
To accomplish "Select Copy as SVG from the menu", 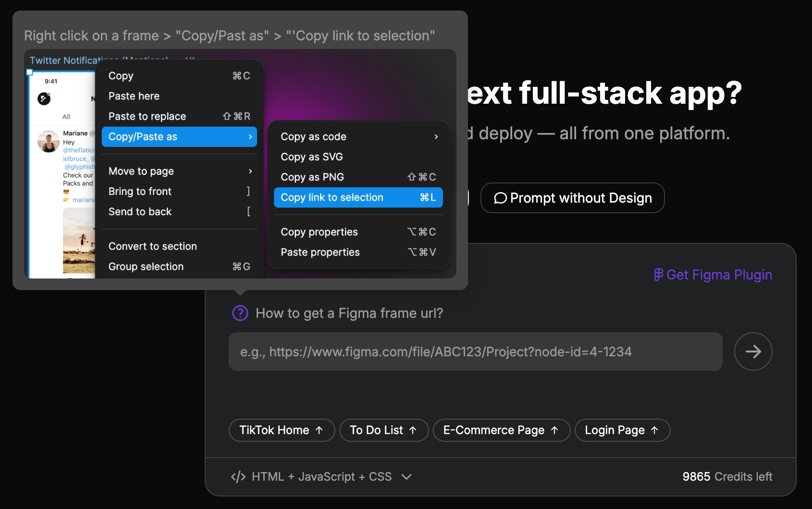I will 312,157.
